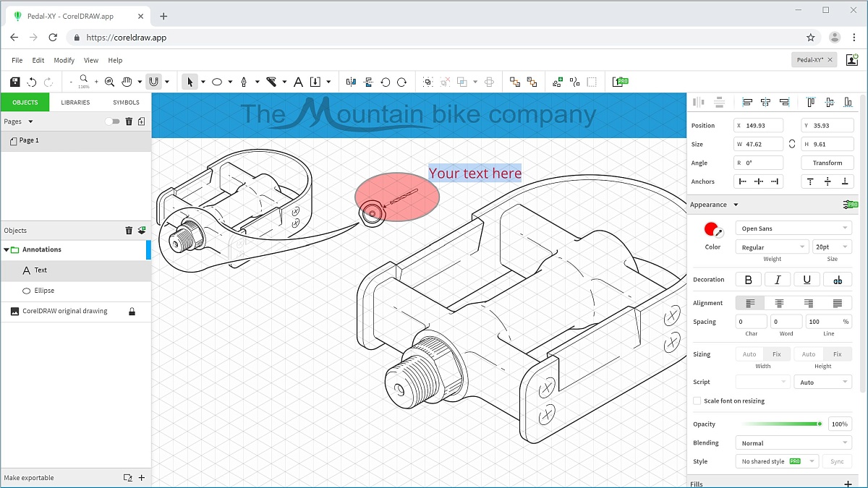The image size is (868, 488).
Task: Bring selection to front icon
Action: pyautogui.click(x=515, y=82)
